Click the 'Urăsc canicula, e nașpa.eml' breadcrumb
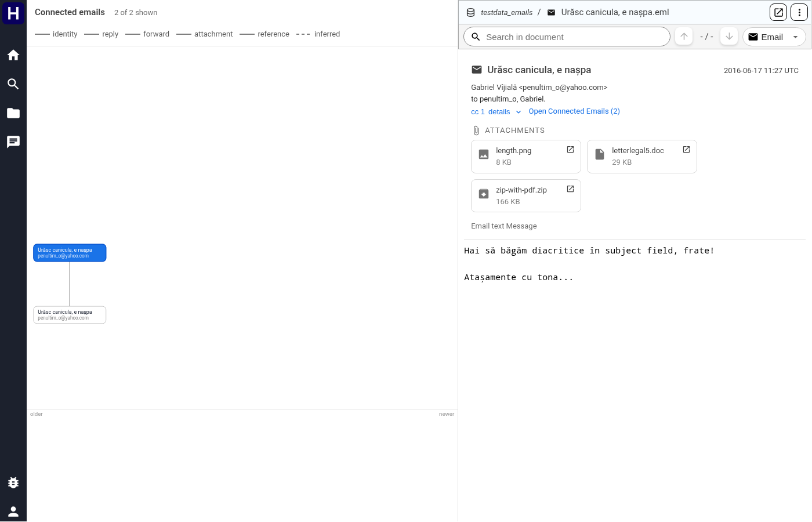Screen dimensions: 812x522 [615, 12]
